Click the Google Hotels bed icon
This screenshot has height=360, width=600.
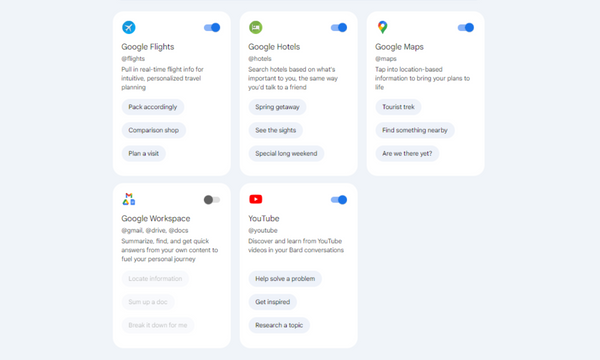click(256, 28)
